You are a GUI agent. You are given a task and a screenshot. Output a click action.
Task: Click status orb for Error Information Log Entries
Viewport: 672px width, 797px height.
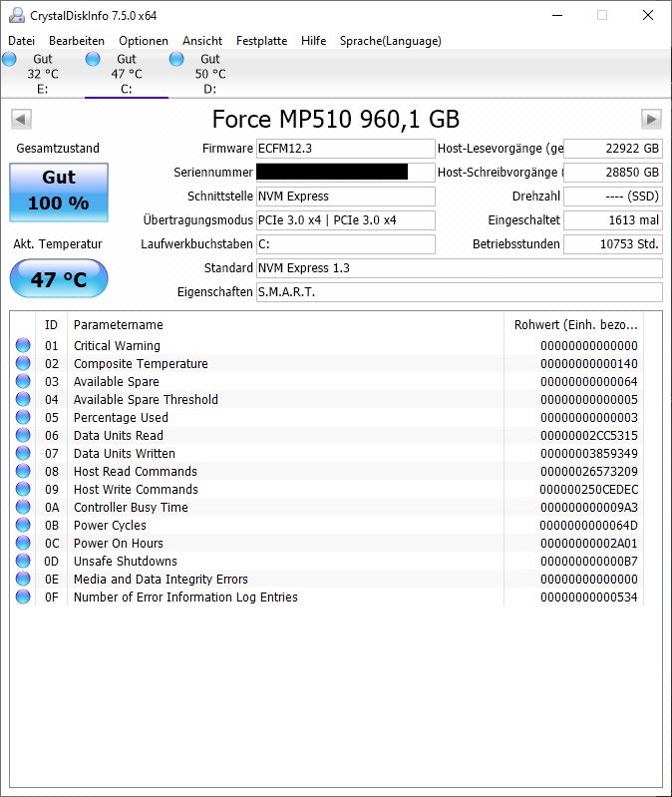click(x=23, y=597)
